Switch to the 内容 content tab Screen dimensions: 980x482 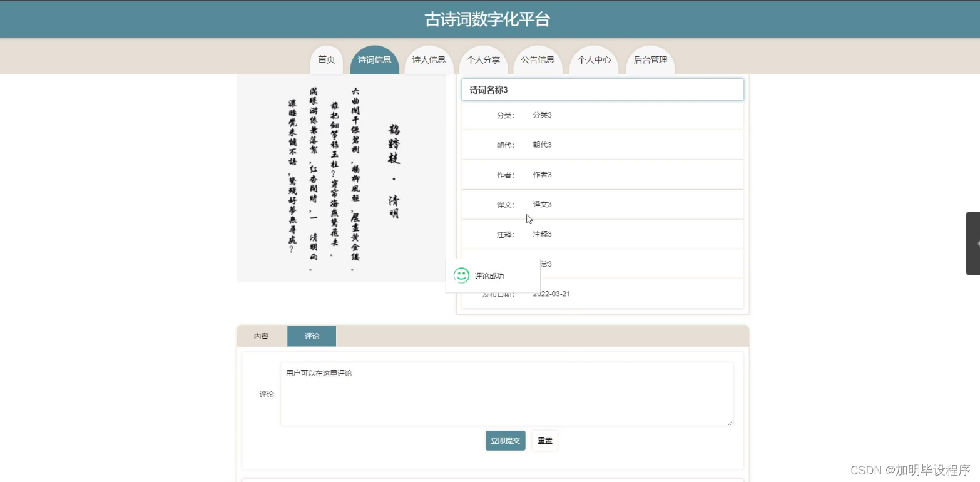(x=261, y=336)
